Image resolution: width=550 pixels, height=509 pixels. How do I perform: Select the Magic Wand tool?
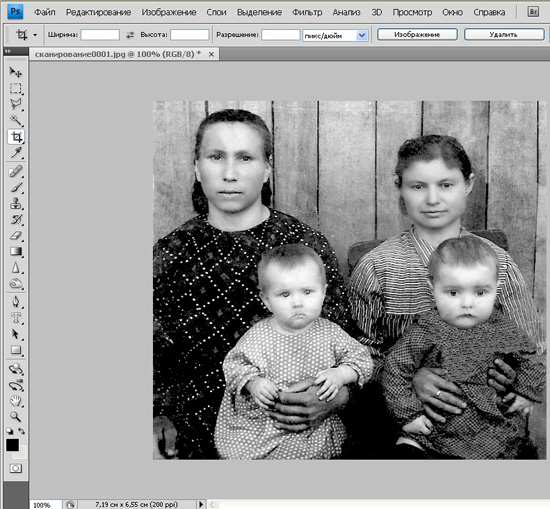click(15, 120)
